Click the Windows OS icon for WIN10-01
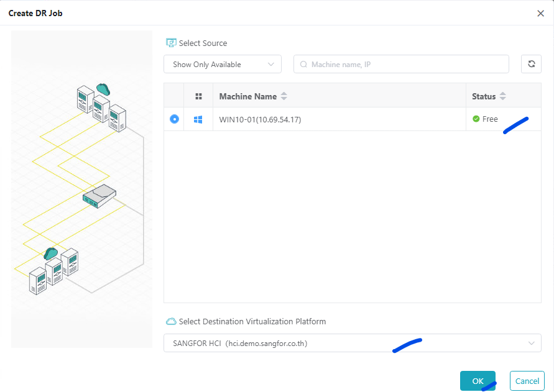Image resolution: width=554 pixels, height=392 pixels. [x=198, y=119]
